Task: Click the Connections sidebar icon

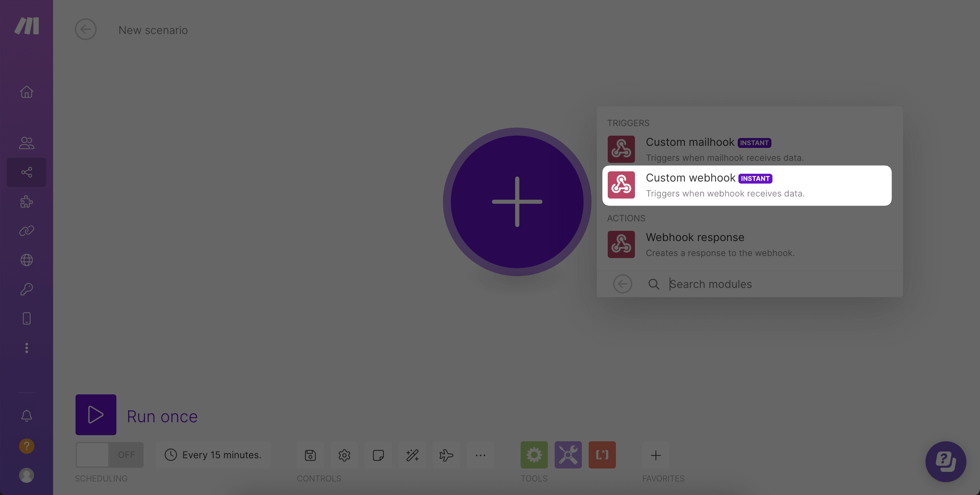Action: [x=26, y=231]
